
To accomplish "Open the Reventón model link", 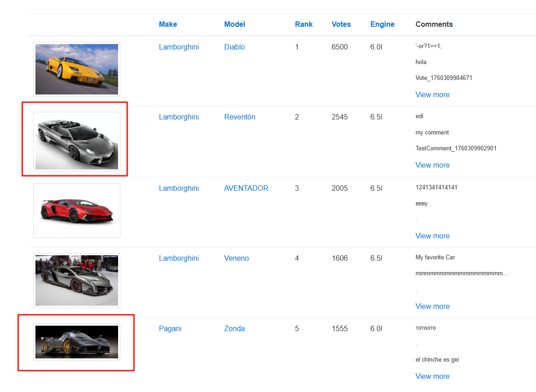I will 239,117.
